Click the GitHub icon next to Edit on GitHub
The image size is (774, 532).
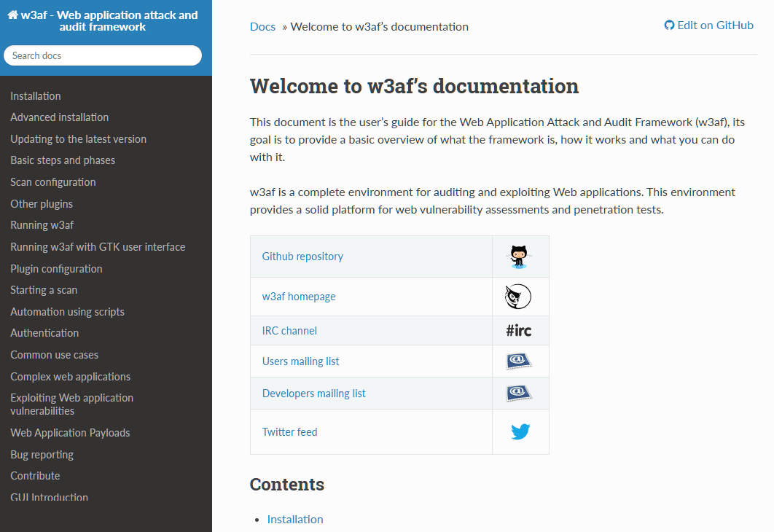pyautogui.click(x=669, y=26)
